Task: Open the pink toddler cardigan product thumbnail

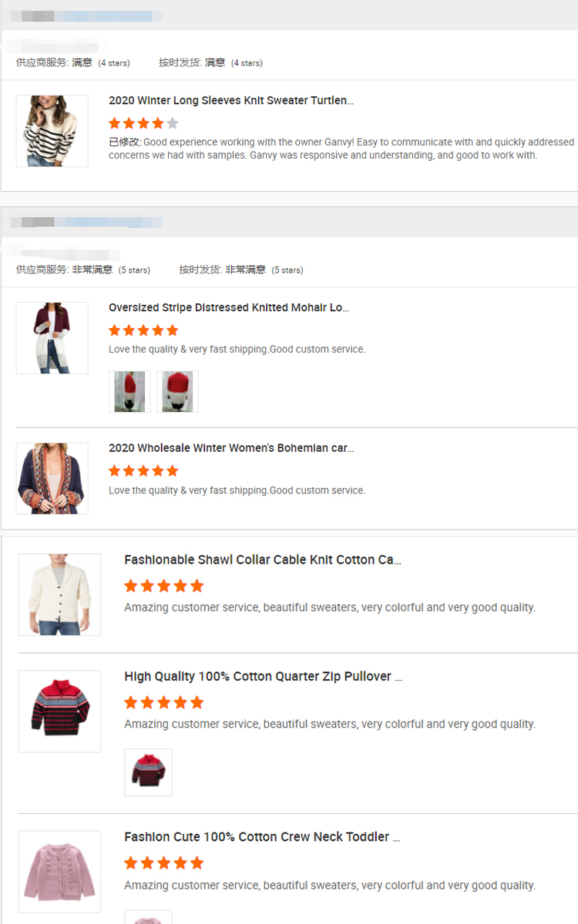Action: point(59,872)
